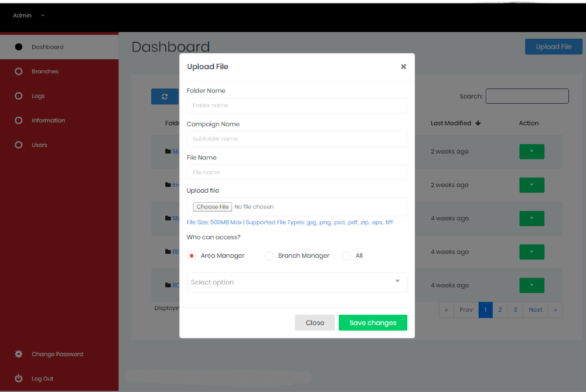Click the blue refresh icon button

pyautogui.click(x=165, y=97)
